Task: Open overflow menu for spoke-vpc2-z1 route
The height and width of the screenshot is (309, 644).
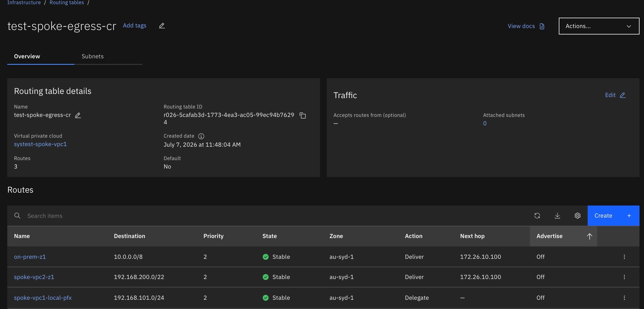Action: pyautogui.click(x=624, y=277)
